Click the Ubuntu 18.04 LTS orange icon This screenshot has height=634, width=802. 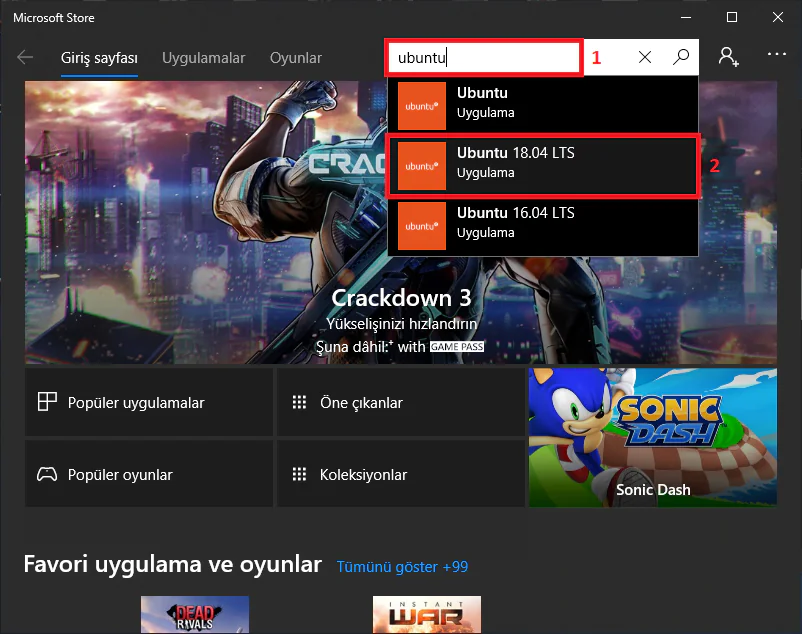[422, 166]
